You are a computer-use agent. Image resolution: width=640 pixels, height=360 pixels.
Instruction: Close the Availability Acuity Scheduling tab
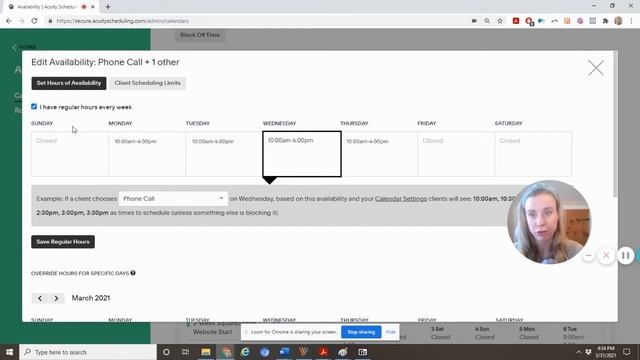(93, 7)
